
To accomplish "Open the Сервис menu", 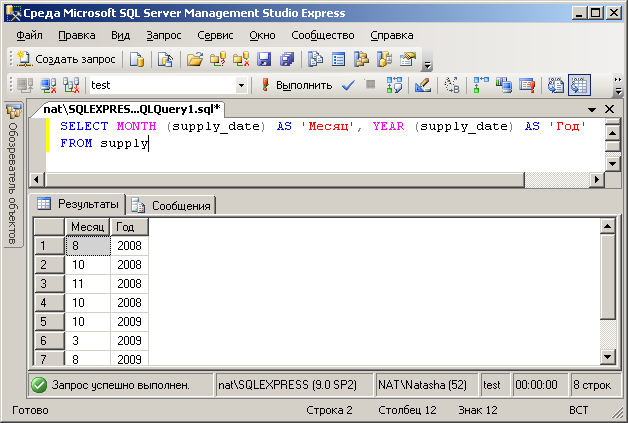I will (x=215, y=35).
